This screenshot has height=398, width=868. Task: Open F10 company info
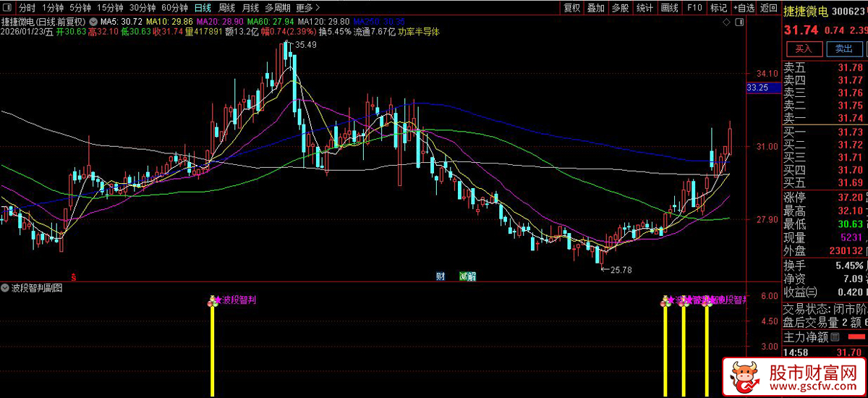694,8
